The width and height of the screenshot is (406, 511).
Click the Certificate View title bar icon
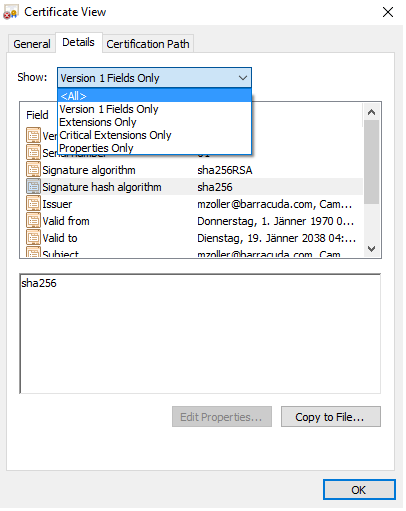click(x=10, y=12)
